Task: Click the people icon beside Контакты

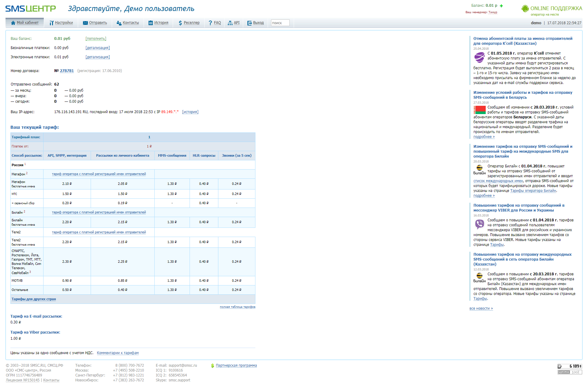Action: (119, 23)
